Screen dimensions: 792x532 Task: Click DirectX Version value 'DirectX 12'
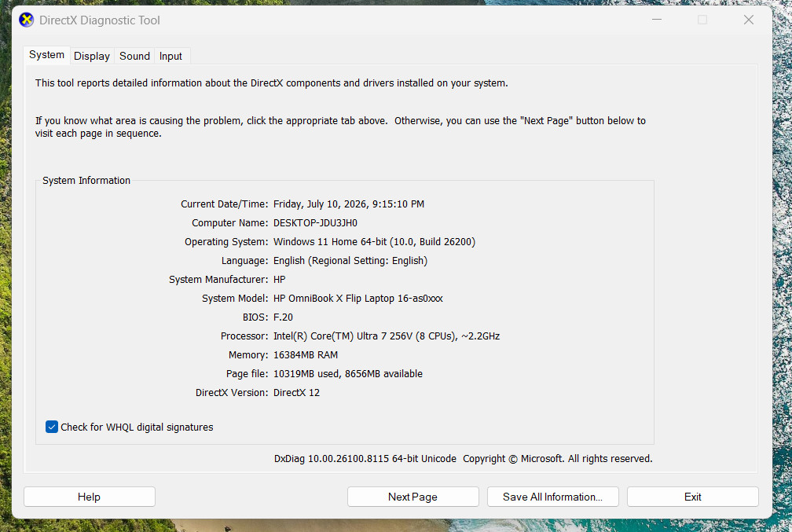point(296,393)
